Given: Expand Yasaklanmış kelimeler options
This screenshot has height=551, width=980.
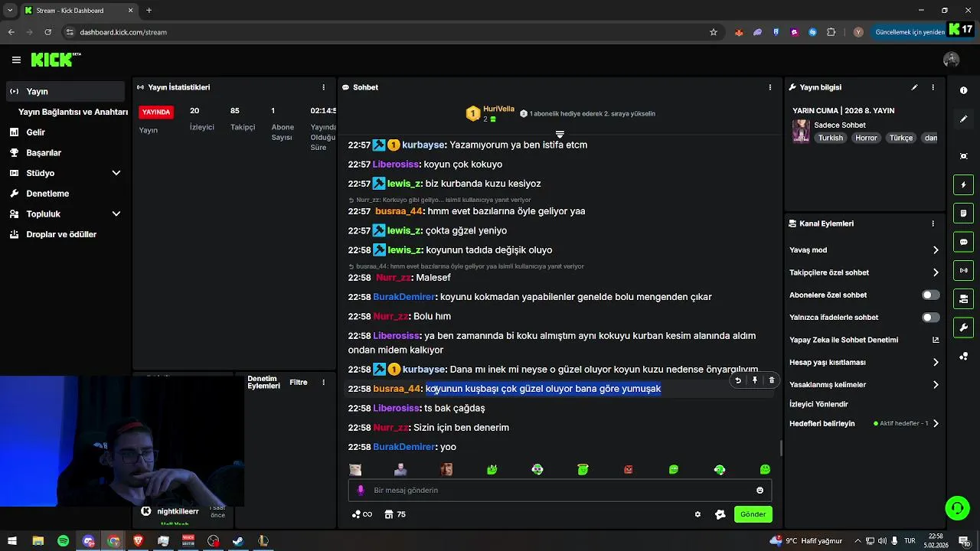Looking at the screenshot, I should [x=935, y=385].
